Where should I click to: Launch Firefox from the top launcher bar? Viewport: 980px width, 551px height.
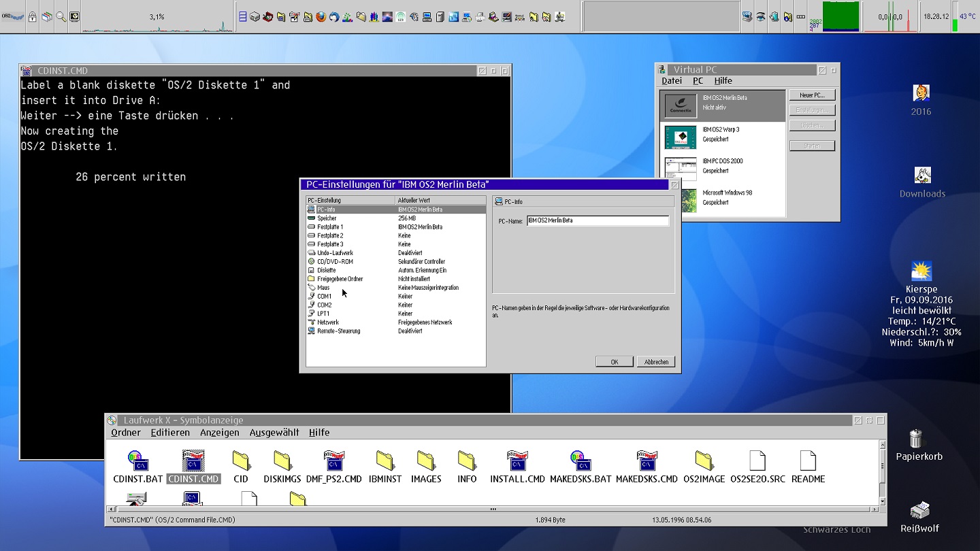pyautogui.click(x=321, y=16)
